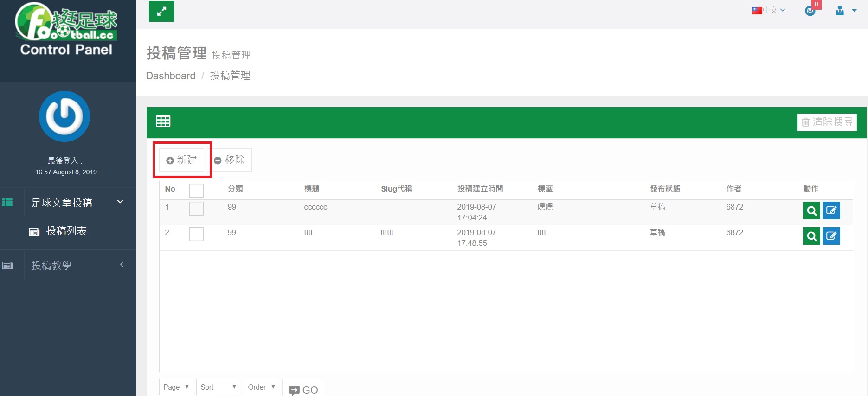Click the football.cc Control Panel logo
868x396 pixels.
click(x=66, y=30)
